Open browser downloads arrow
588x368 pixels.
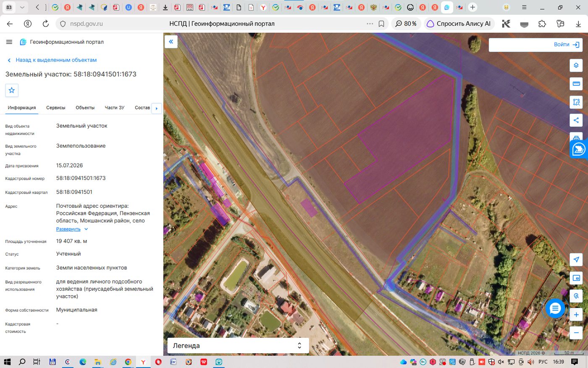(578, 24)
